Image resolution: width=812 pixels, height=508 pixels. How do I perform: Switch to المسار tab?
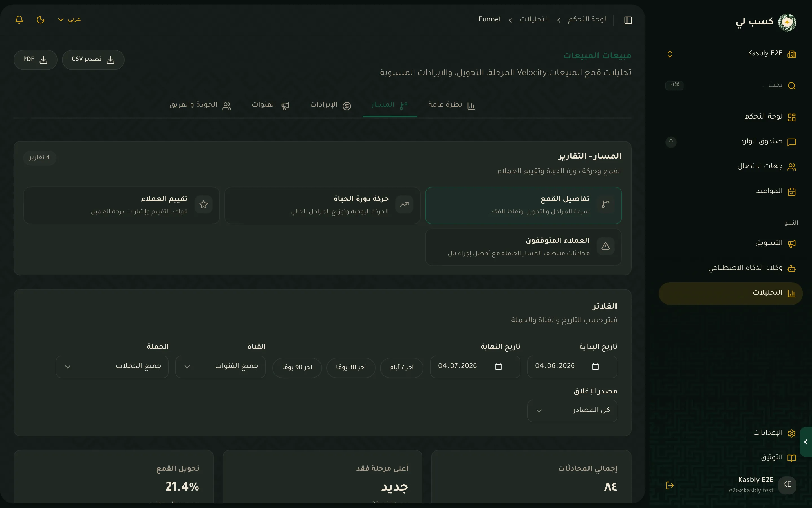pos(390,105)
